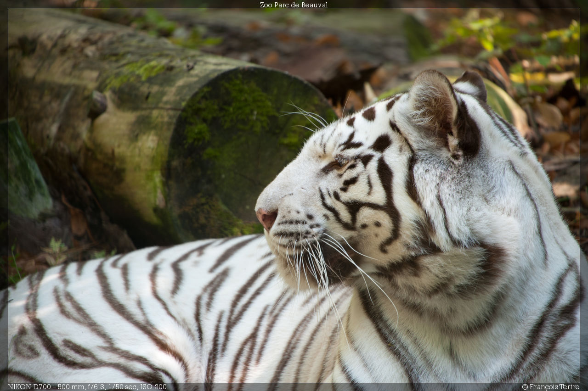The width and height of the screenshot is (588, 391).
Task: Click the 'NIKON D700 - 500 mm, f/6.3, 1/50 sec, ISO 200' caption
Action: tap(87, 387)
